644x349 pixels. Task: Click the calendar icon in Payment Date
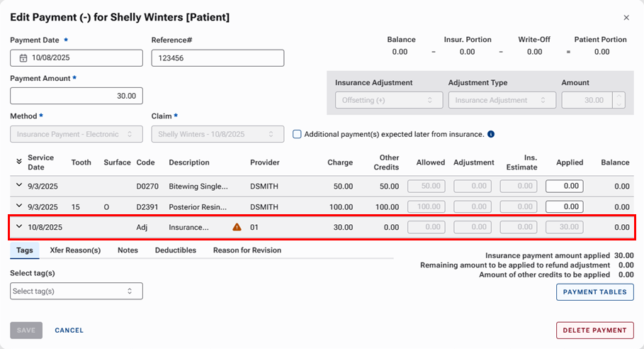click(x=23, y=58)
